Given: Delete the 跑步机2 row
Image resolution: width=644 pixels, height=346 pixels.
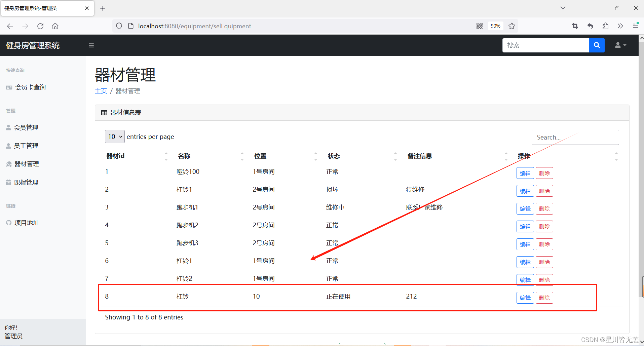Looking at the screenshot, I should 544,226.
